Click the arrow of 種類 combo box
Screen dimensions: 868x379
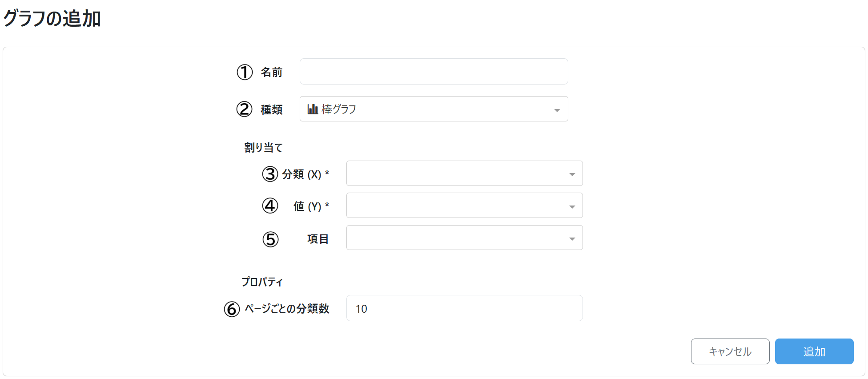click(x=557, y=110)
